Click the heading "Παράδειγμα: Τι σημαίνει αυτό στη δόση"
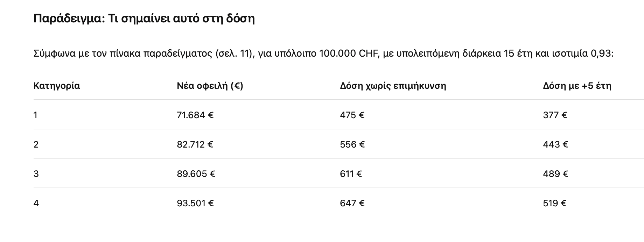This screenshot has height=242, width=644. (144, 18)
